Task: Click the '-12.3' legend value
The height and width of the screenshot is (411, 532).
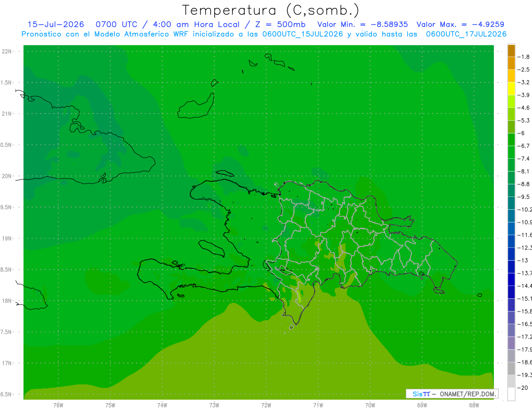Action: 524,247
